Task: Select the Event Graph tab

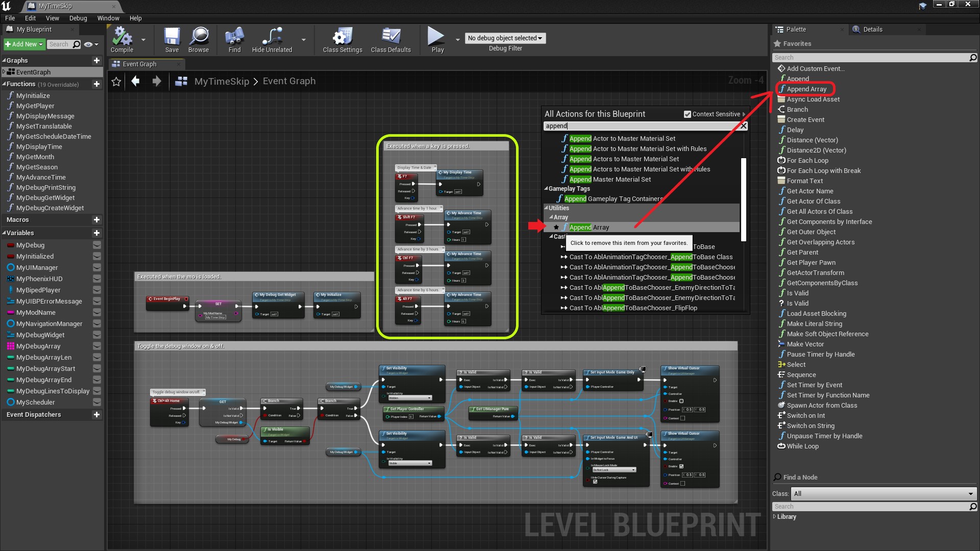Action: (139, 64)
